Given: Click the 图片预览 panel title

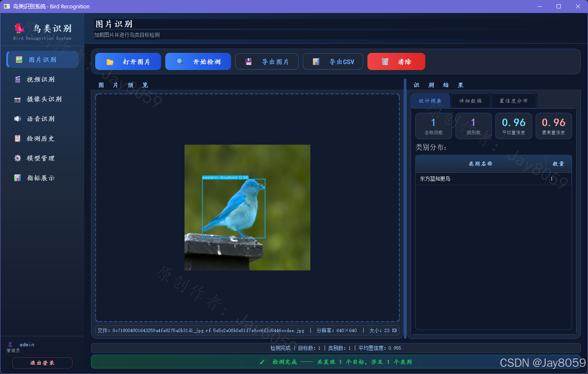Looking at the screenshot, I should pyautogui.click(x=123, y=85).
